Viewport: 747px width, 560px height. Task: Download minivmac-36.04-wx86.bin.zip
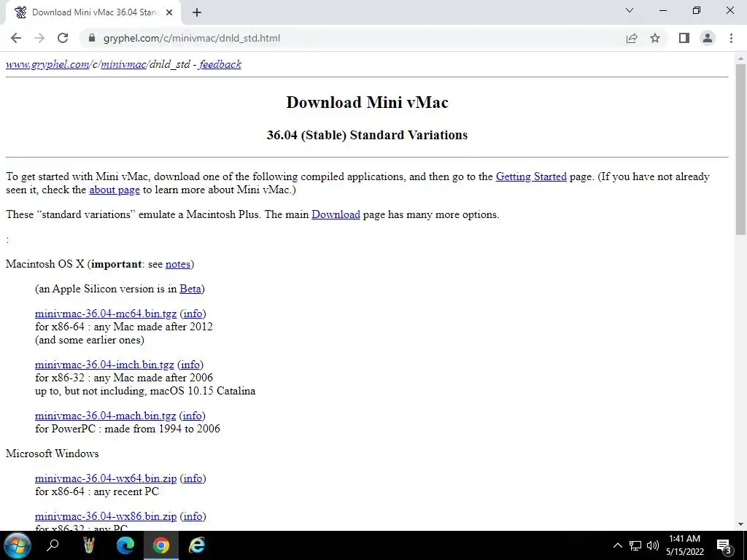pos(106,517)
